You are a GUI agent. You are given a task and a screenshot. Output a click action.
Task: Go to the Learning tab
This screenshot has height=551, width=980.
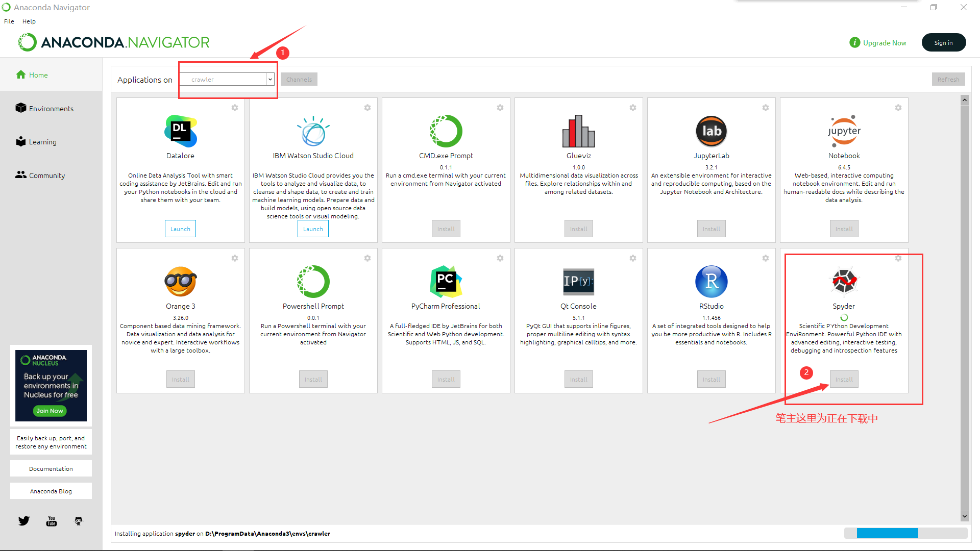point(42,142)
